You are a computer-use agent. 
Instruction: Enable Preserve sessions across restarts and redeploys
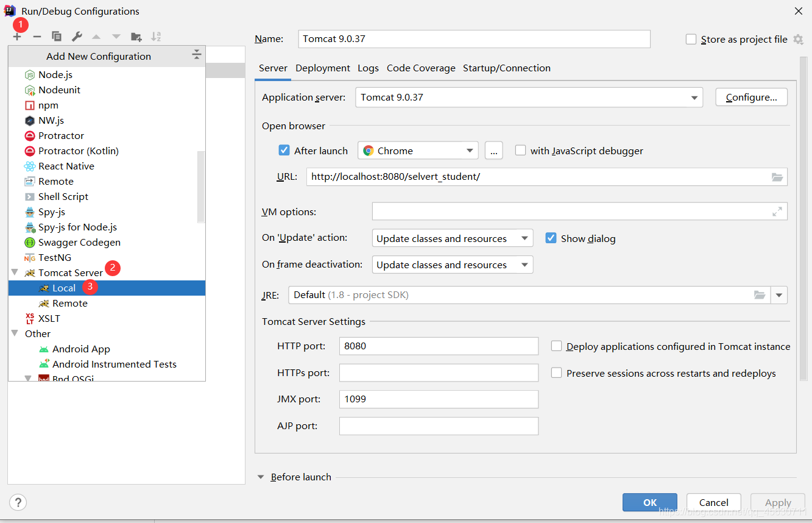point(556,373)
